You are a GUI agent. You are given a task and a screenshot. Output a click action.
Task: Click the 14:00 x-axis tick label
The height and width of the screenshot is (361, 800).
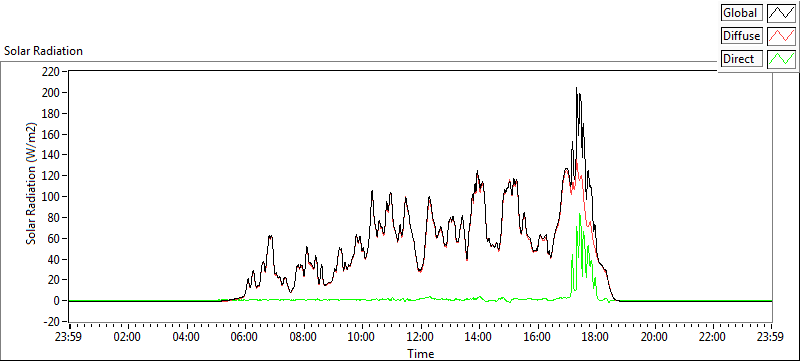479,337
